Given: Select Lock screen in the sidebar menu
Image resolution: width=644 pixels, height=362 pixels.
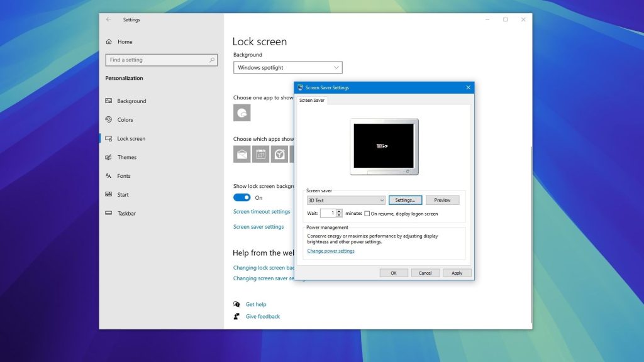Looking at the screenshot, I should point(128,138).
